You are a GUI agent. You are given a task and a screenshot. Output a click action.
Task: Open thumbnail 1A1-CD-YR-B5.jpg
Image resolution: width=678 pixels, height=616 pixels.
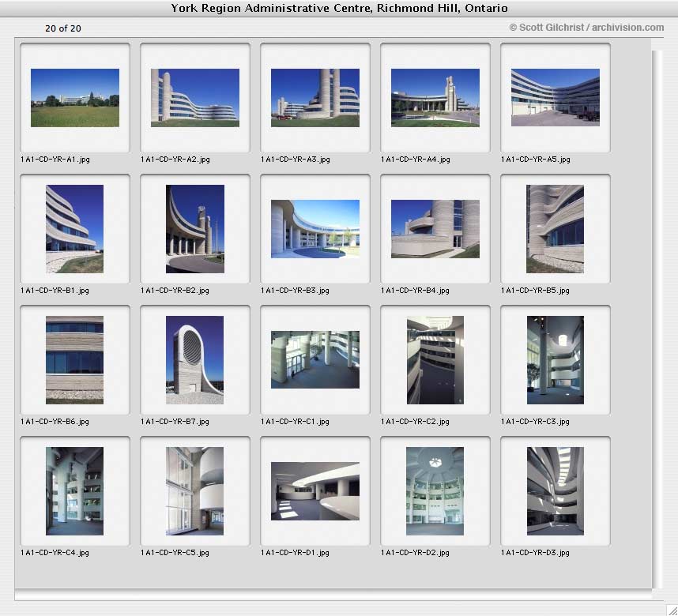[x=556, y=229]
